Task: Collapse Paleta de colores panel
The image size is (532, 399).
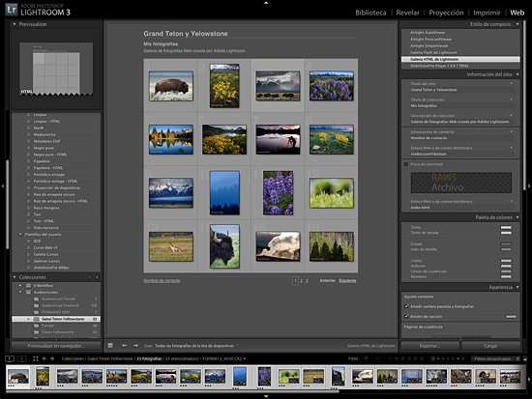Action: pyautogui.click(x=517, y=217)
